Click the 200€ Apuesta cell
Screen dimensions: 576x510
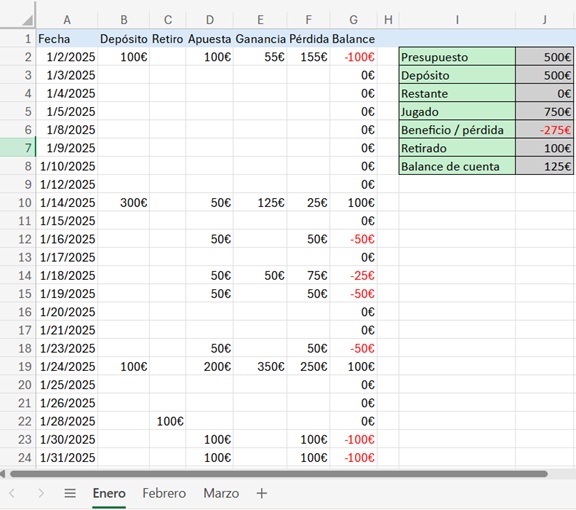(210, 366)
